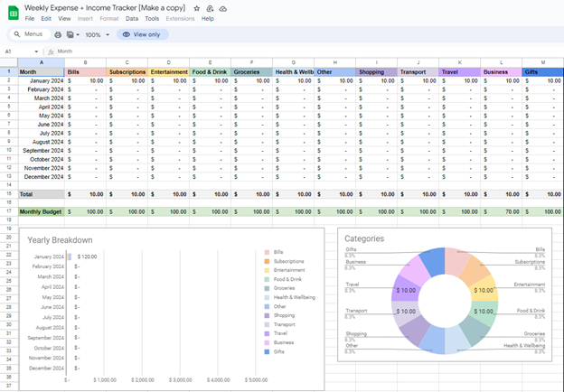Click the formula bar showing Month
The height and width of the screenshot is (392, 564).
point(309,51)
